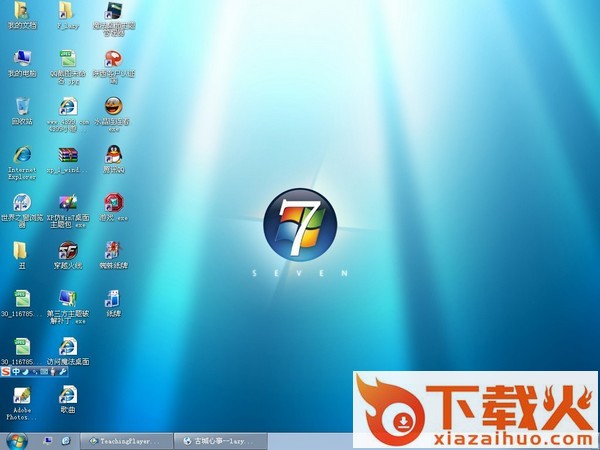Select the 蜘蛛纸牌 spider solitaire shortcut
Screen dimensions: 600x450
pos(114,250)
